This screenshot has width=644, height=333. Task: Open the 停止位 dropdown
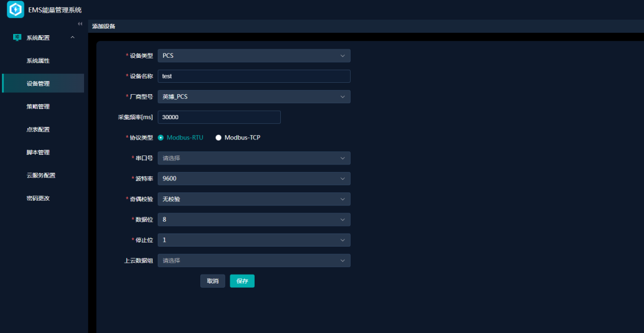pos(253,240)
